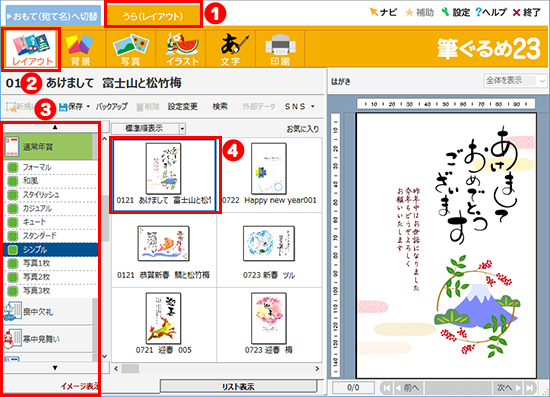
Task: Expand the 保存 save dropdown
Action: (x=88, y=106)
